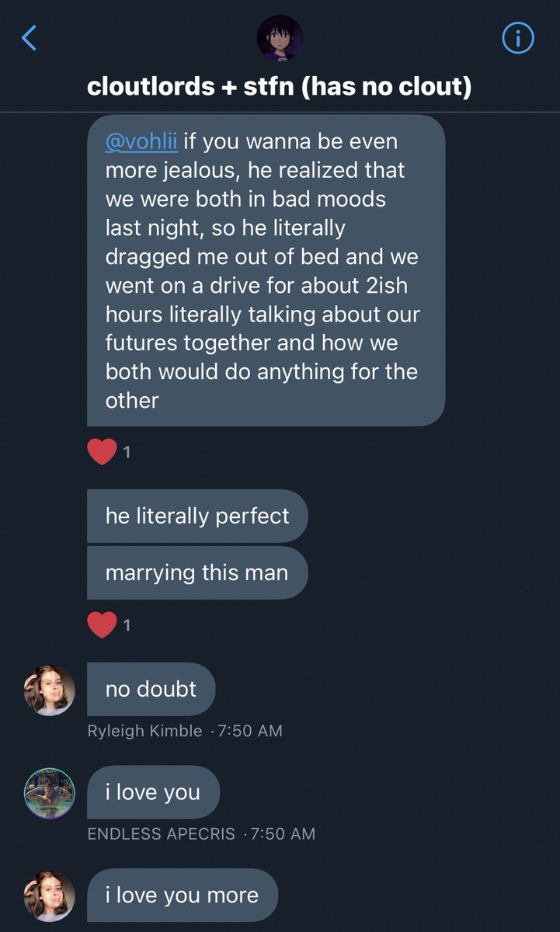Tap avatar beside "i love you more"

[50, 895]
